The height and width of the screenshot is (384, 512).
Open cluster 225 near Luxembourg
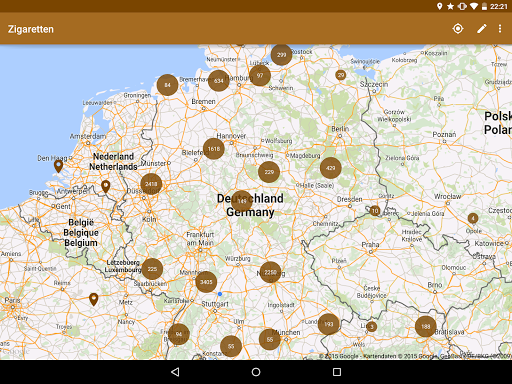click(x=152, y=269)
